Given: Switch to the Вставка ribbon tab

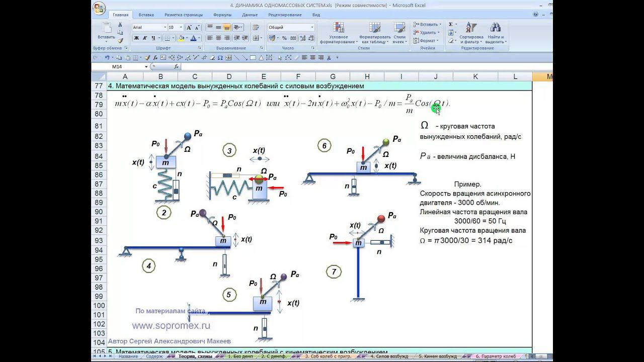Looking at the screenshot, I should coord(146,15).
